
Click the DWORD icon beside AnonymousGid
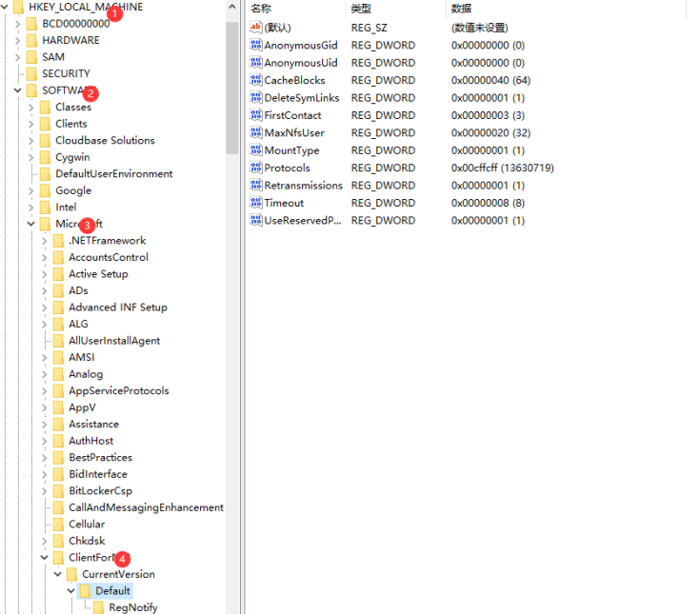(x=256, y=45)
